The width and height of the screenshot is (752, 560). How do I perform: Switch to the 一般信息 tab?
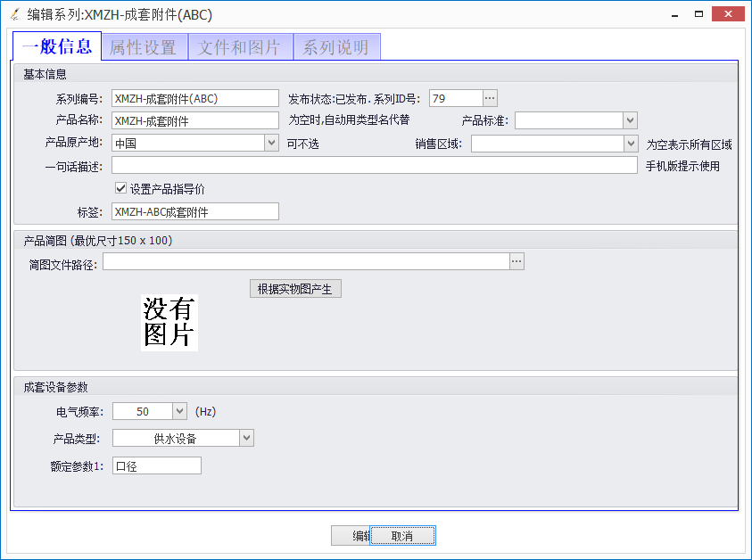pyautogui.click(x=56, y=46)
